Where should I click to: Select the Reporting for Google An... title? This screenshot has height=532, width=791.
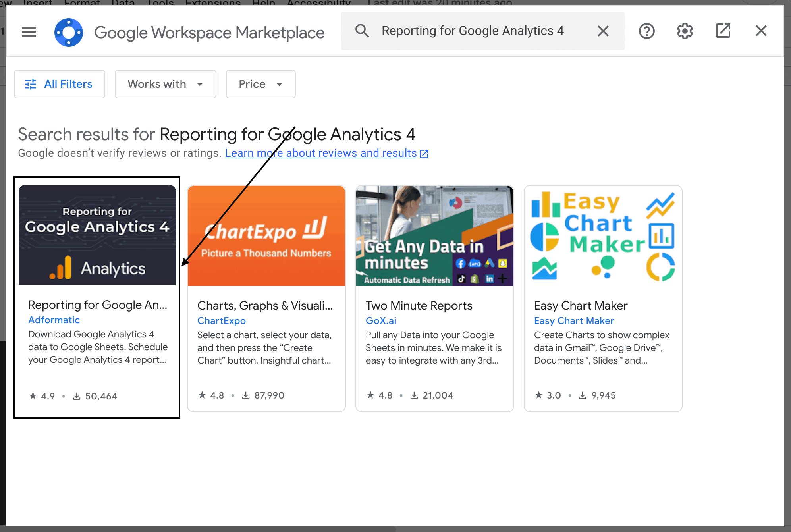[x=98, y=305]
